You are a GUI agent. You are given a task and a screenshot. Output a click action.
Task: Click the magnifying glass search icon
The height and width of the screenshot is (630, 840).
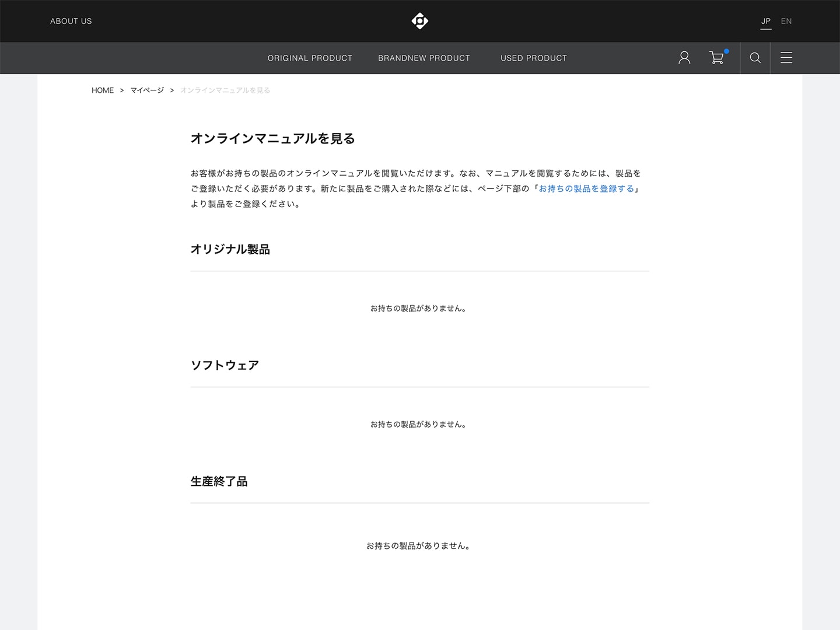click(755, 58)
